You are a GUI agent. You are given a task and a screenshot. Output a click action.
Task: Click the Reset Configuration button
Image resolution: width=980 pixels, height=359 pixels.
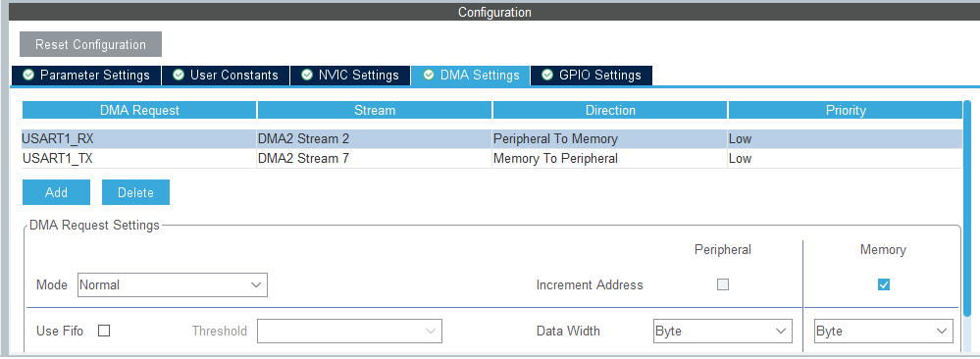point(90,44)
